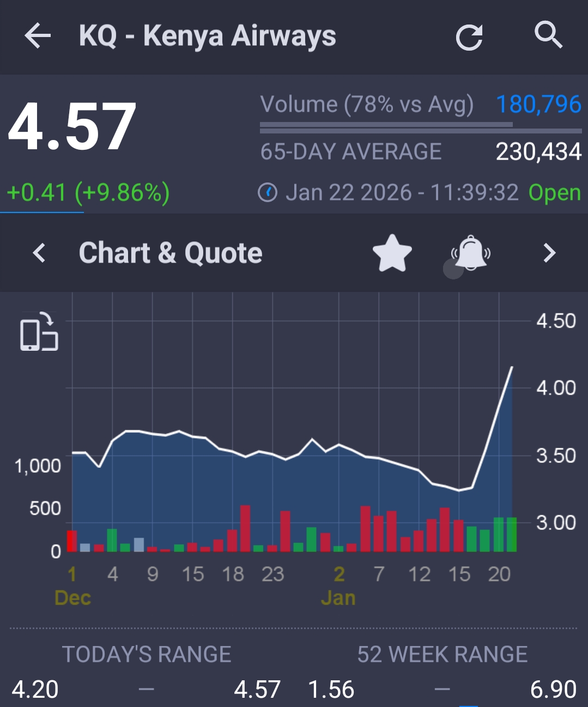
Task: Rotate chart to landscape view icon
Action: pyautogui.click(x=39, y=332)
